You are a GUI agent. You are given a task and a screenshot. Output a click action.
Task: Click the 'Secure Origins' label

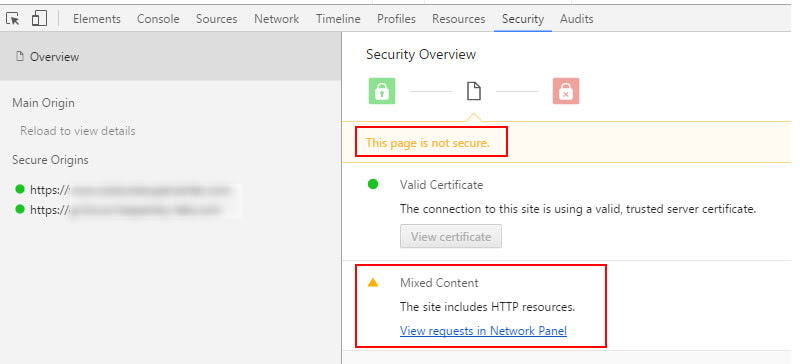coord(50,160)
